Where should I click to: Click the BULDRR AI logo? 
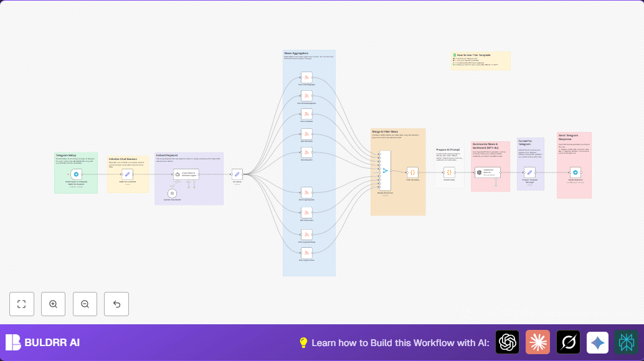(43, 342)
